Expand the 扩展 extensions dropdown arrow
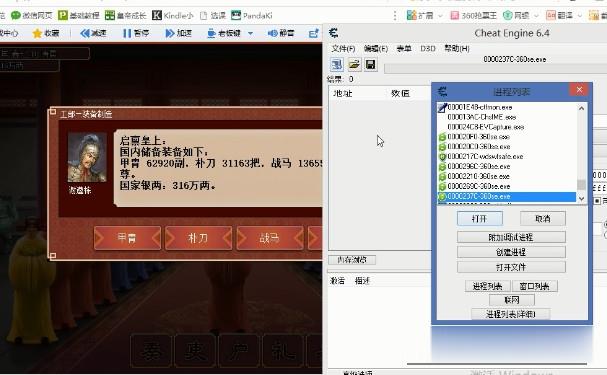Screen dimensions: 607x375 pos(440,15)
